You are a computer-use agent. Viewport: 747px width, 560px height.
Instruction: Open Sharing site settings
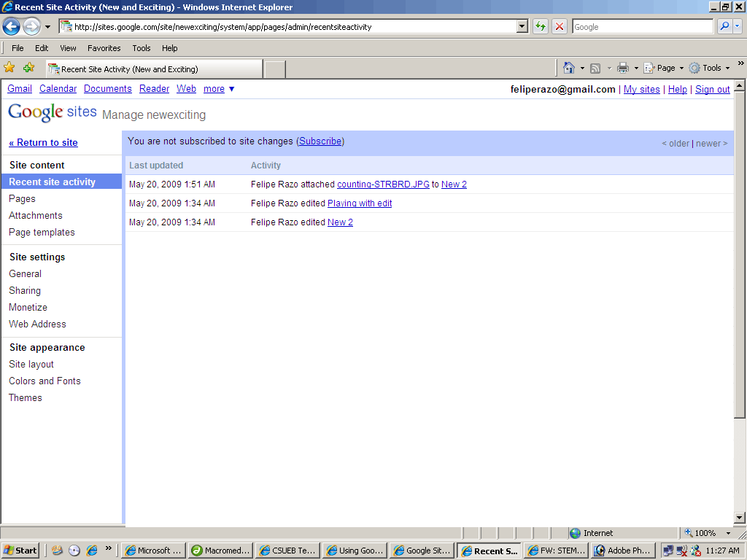tap(24, 290)
